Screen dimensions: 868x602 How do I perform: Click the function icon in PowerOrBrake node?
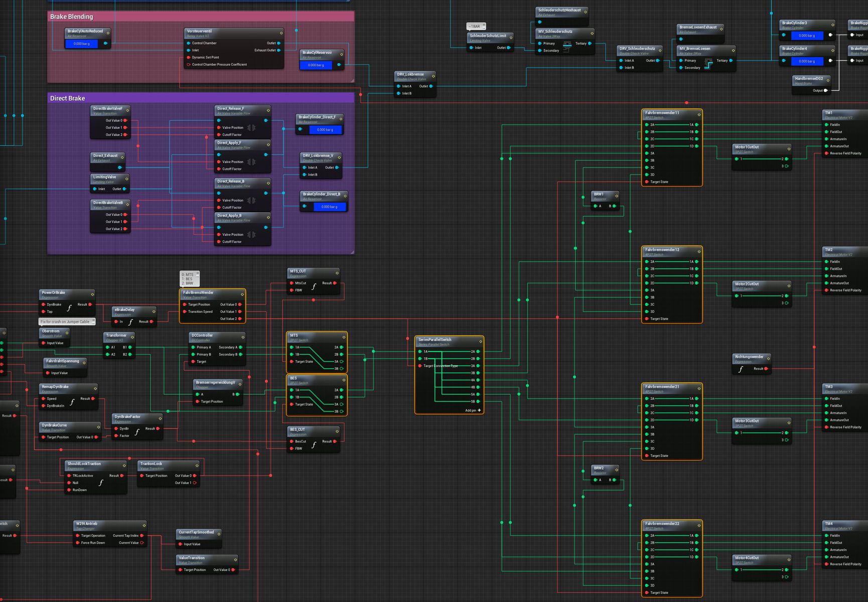pos(69,308)
